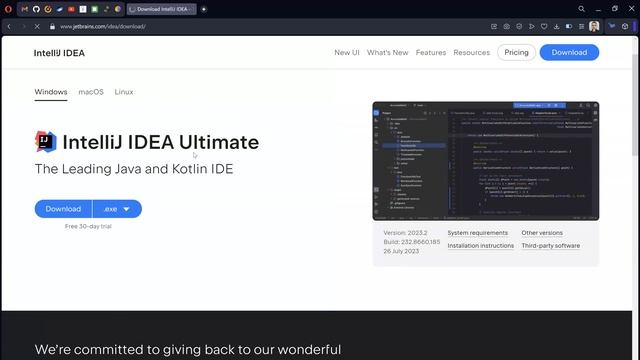Image resolution: width=640 pixels, height=360 pixels.
Task: Open the Features menu item
Action: tap(431, 53)
